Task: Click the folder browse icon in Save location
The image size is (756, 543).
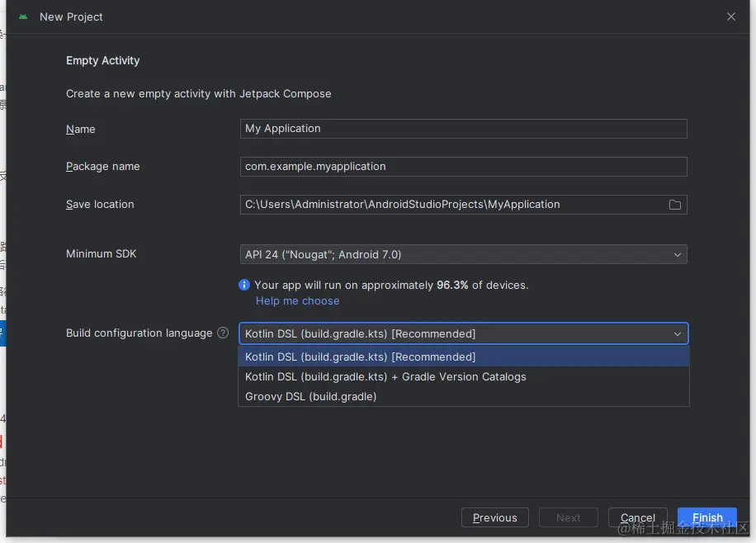Action: (x=675, y=205)
